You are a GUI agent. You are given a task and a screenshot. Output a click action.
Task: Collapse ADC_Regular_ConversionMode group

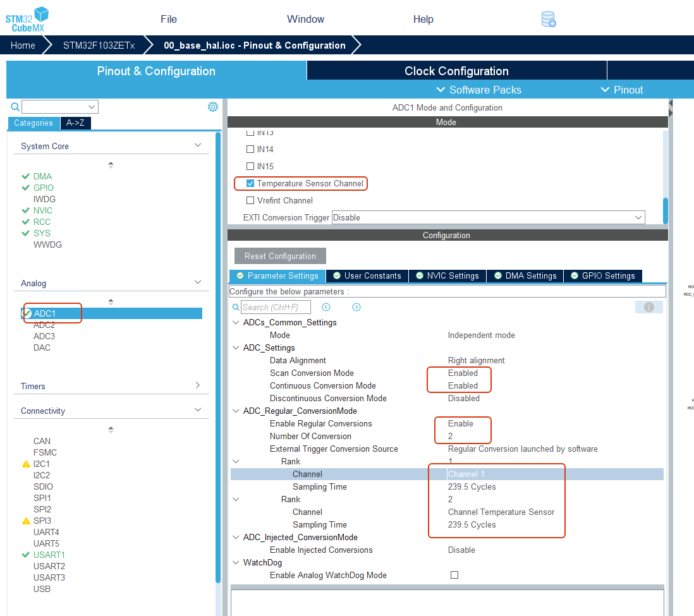coord(236,411)
